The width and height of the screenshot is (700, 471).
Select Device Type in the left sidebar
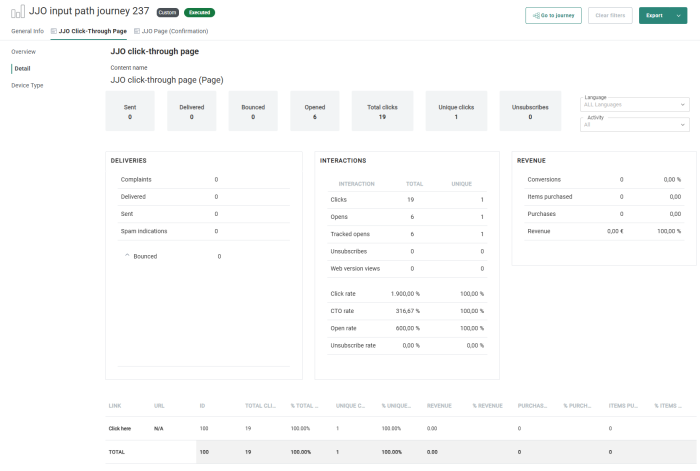27,85
